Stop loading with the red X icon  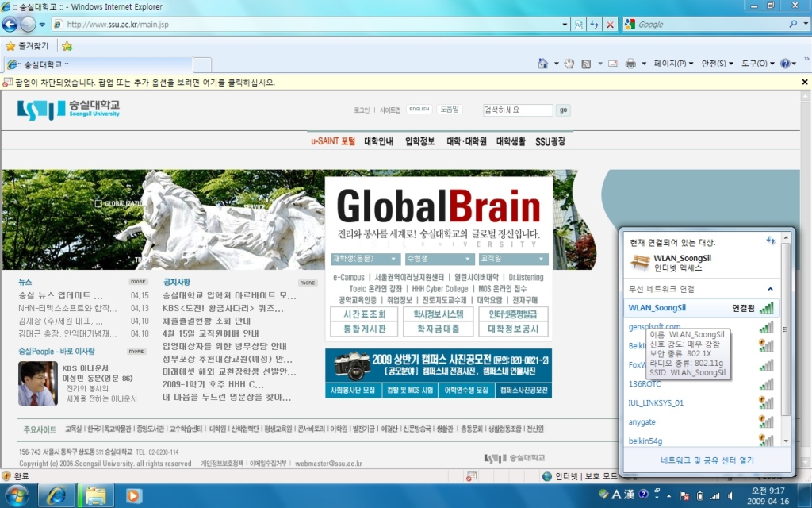point(611,25)
